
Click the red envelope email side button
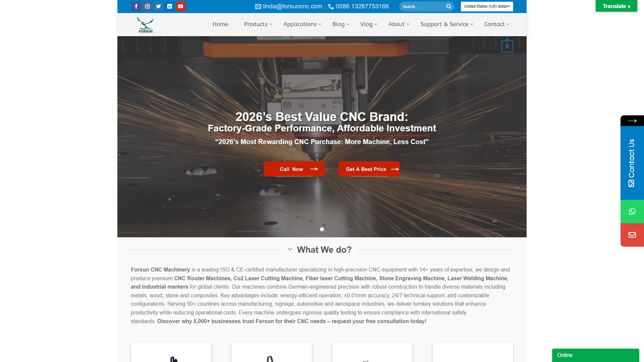[x=632, y=235]
